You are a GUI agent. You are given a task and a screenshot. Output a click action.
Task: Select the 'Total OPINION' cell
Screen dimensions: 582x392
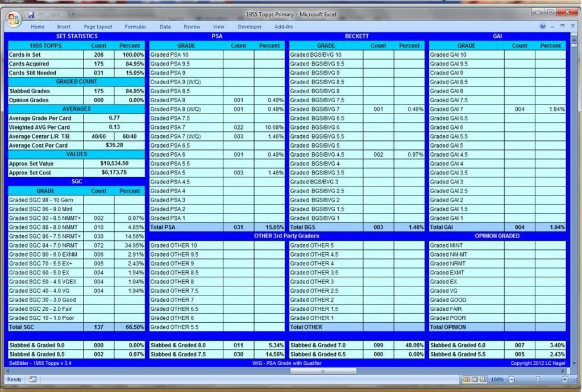(467, 327)
